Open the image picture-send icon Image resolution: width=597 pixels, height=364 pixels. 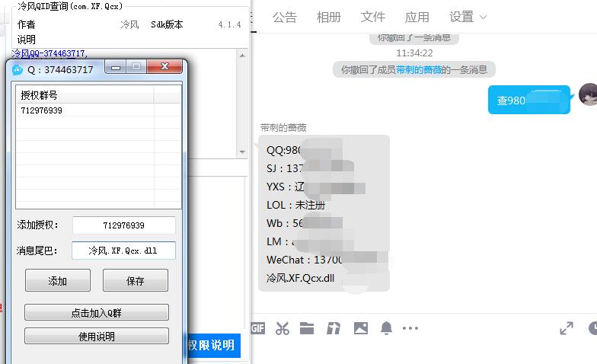360,328
